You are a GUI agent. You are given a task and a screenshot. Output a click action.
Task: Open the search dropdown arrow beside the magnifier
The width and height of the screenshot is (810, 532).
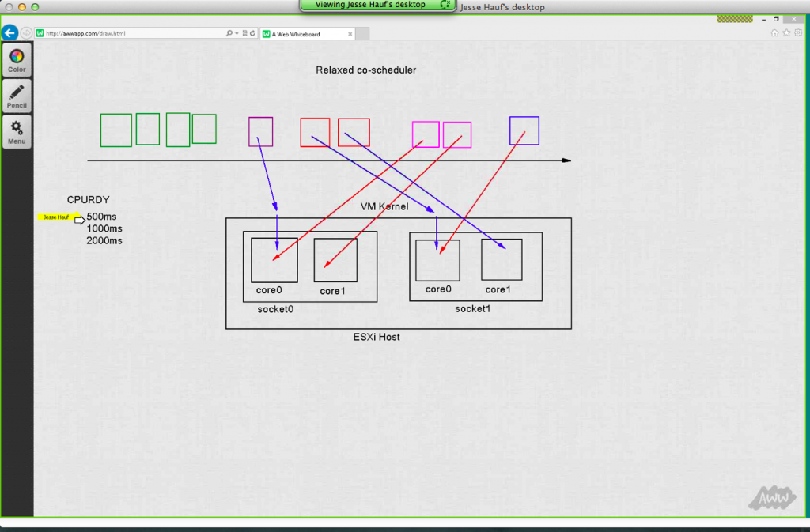pos(237,32)
